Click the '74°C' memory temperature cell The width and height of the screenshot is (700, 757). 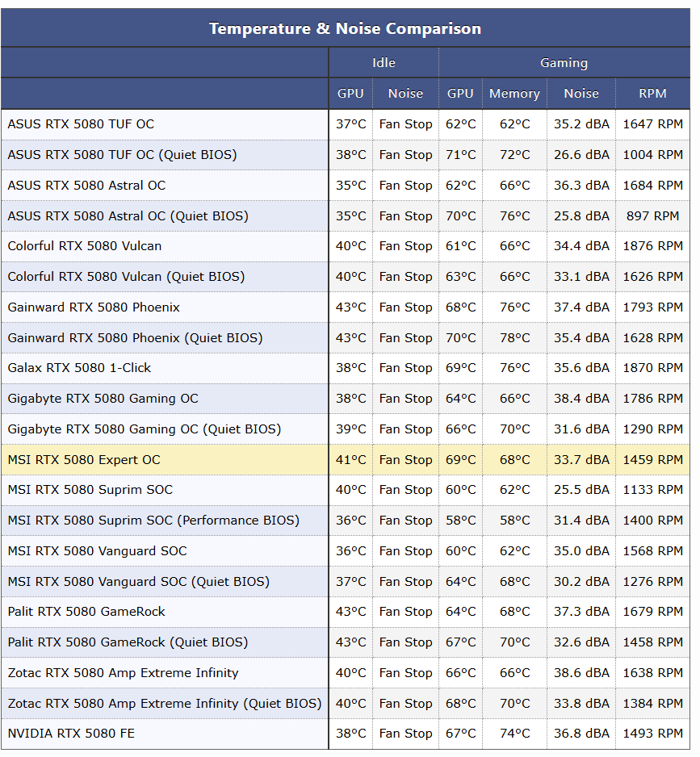514,734
